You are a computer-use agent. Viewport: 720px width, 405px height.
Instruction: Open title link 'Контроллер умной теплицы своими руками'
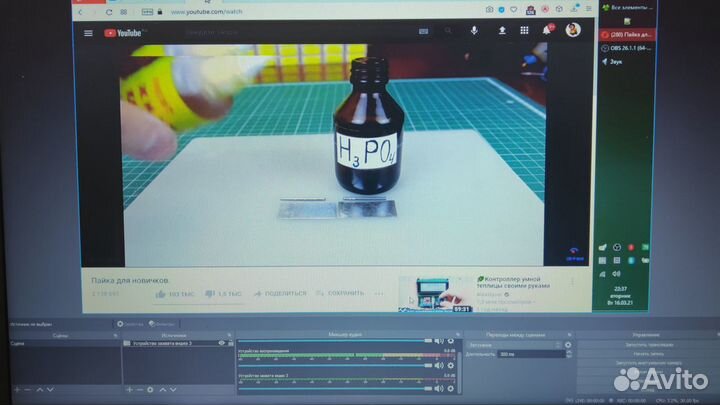[513, 282]
